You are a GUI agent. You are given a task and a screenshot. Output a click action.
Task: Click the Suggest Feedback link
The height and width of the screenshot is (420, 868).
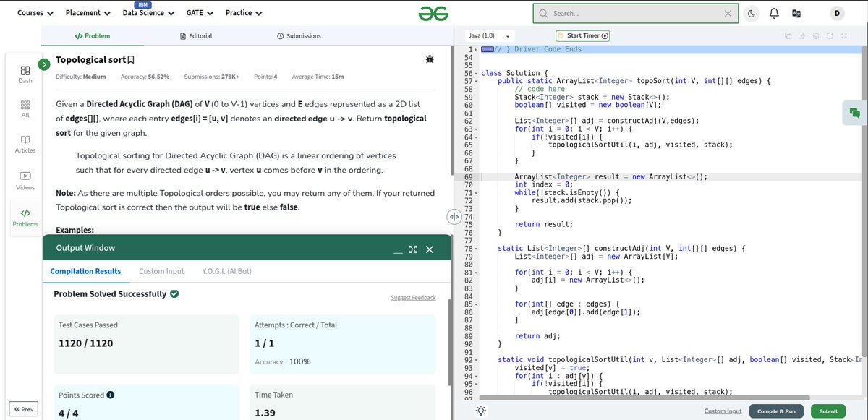tap(413, 298)
